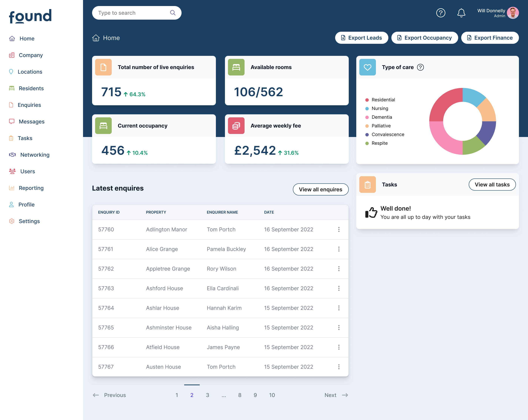Click the Nursing legend dot

pos(367,108)
